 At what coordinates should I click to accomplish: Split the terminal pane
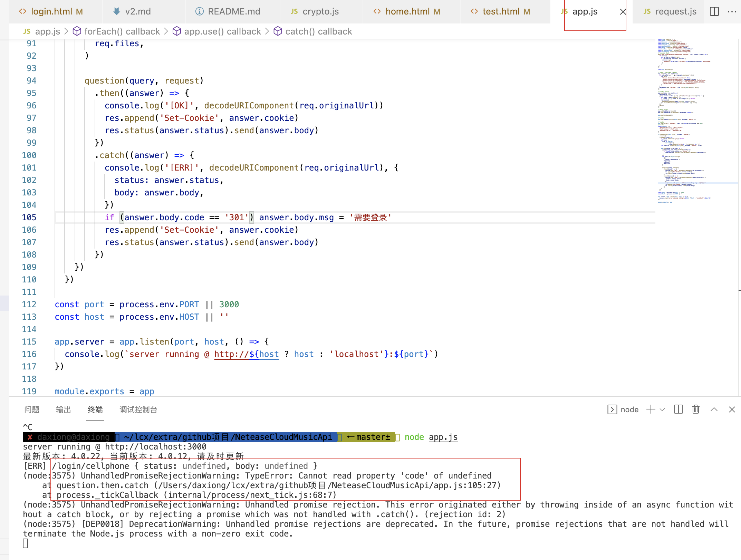[x=678, y=409]
